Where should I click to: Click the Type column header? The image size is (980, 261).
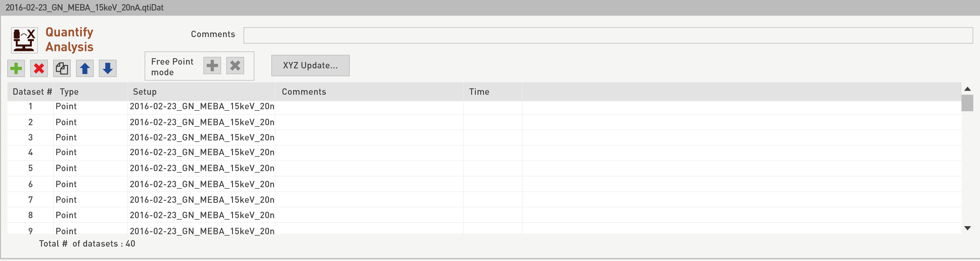(69, 92)
